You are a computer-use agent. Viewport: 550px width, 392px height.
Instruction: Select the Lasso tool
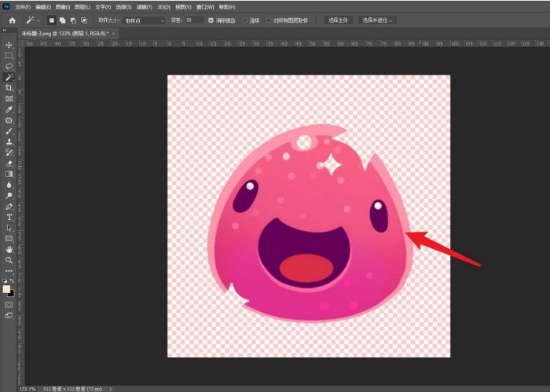tap(9, 67)
